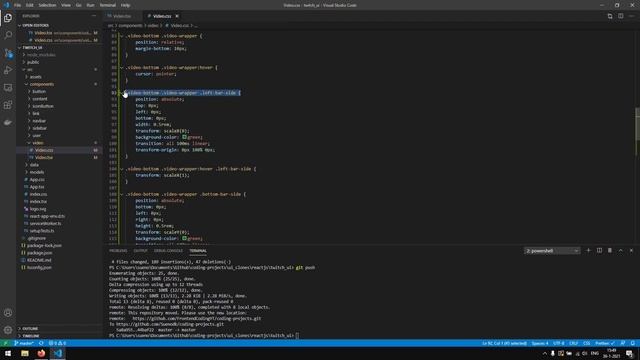This screenshot has height=360, width=640.
Task: Change the CSS language mode in status bar
Action: click(587, 343)
